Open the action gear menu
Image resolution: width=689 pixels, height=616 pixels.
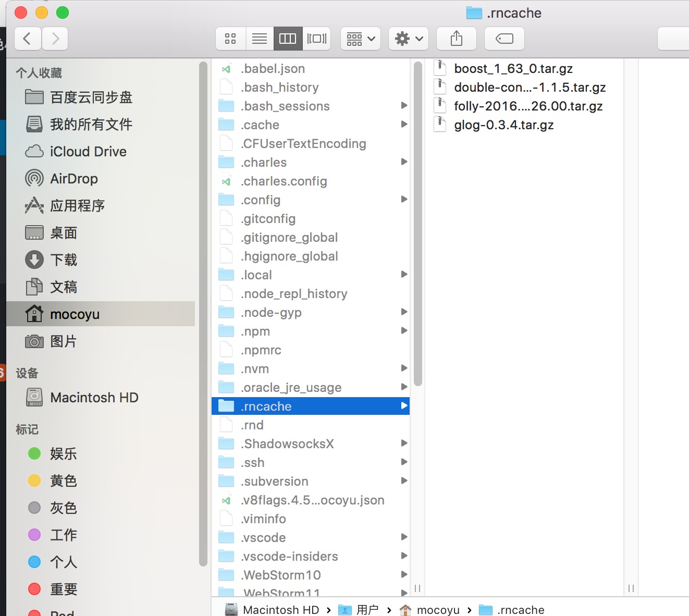408,38
